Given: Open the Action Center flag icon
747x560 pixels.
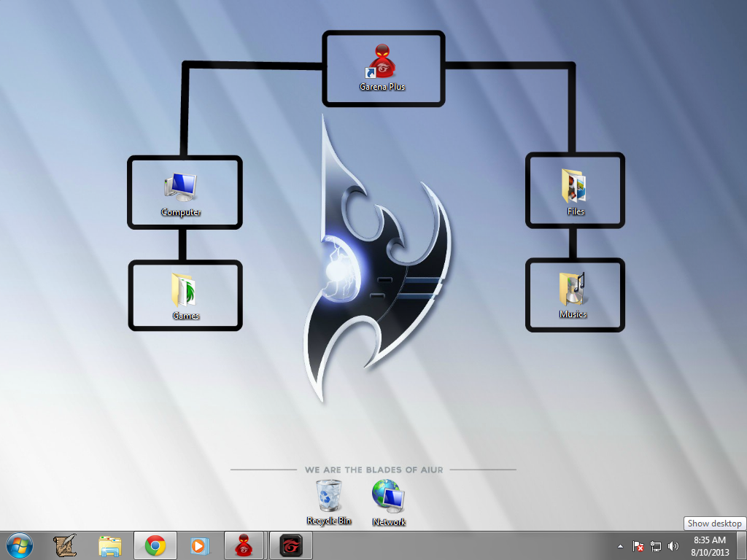Looking at the screenshot, I should [638, 546].
